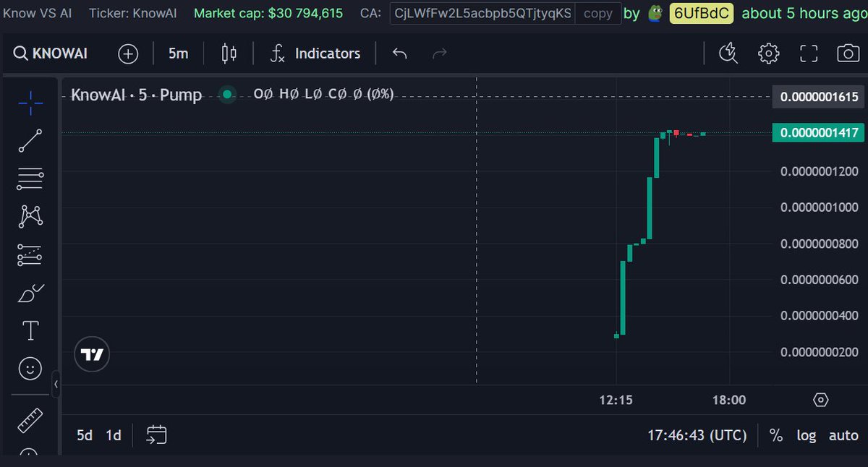The height and width of the screenshot is (467, 868).
Task: Select the forecasting and measurement tool
Action: point(30,254)
